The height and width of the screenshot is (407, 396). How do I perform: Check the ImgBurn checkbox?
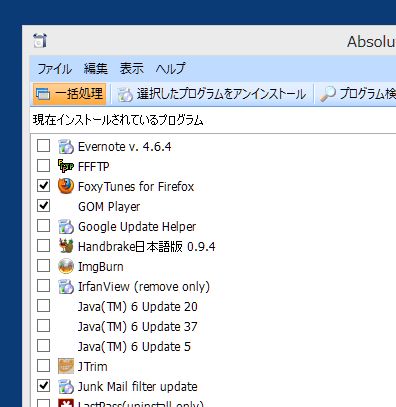[x=44, y=266]
